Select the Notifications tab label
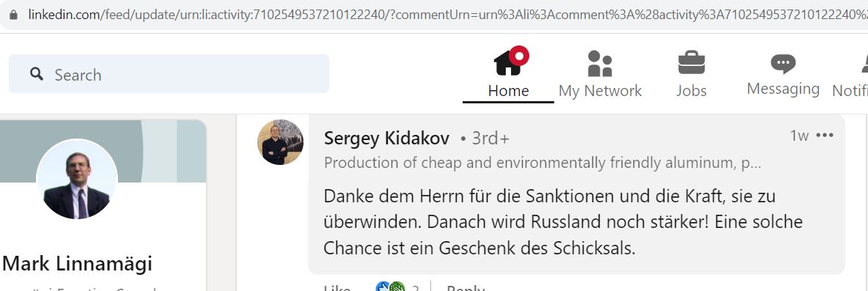Viewport: 868px width, 291px height. pos(850,90)
